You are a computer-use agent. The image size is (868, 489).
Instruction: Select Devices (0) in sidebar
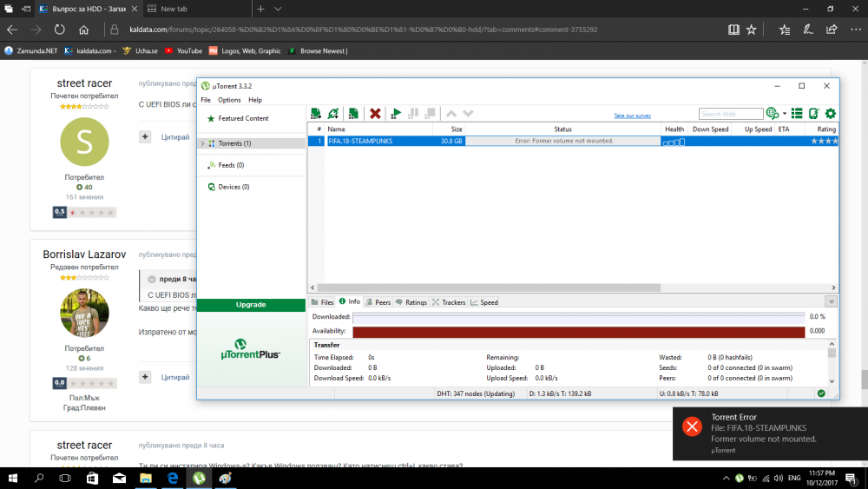(233, 187)
